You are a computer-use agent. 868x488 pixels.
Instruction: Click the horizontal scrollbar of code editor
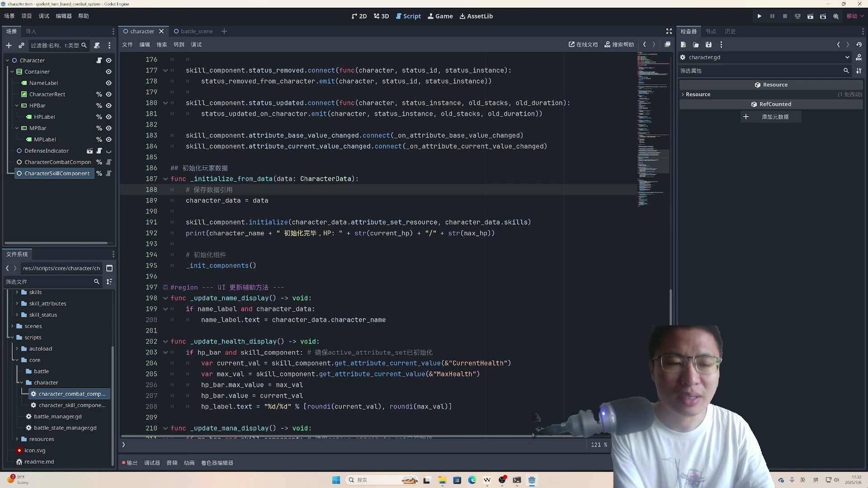[x=328, y=436]
